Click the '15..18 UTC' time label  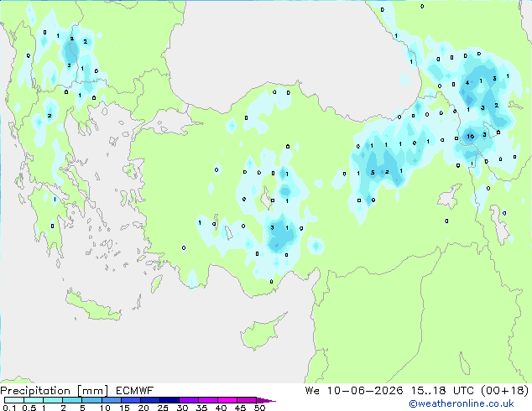pyautogui.click(x=442, y=391)
